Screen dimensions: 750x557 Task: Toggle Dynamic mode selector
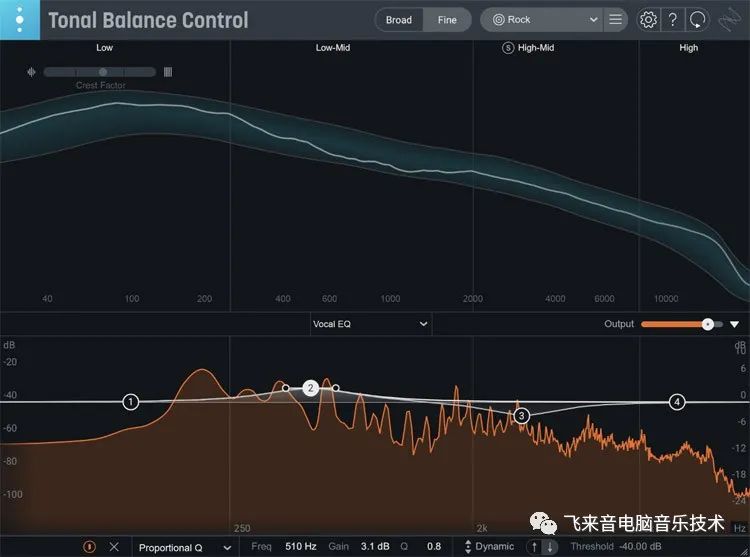pyautogui.click(x=489, y=546)
